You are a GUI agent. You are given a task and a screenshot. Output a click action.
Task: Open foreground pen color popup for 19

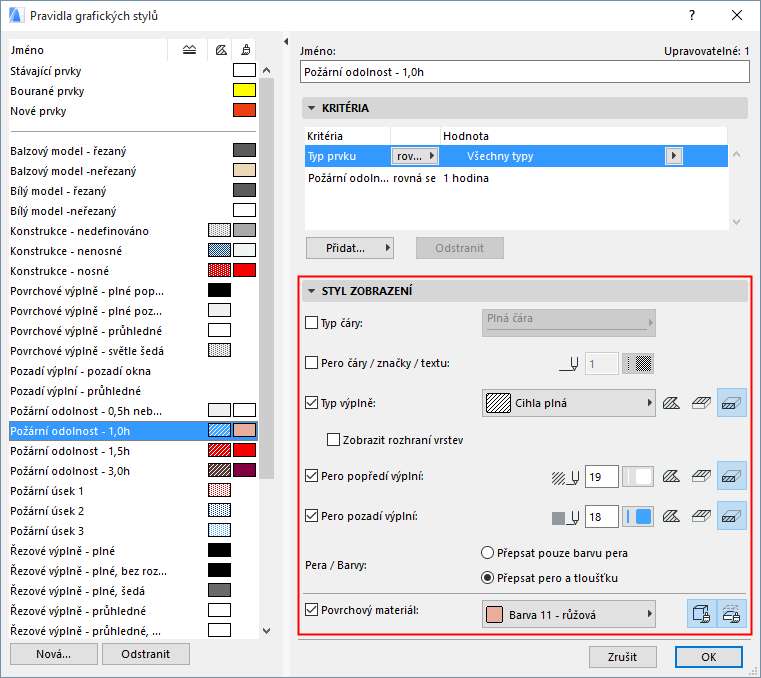pos(638,477)
